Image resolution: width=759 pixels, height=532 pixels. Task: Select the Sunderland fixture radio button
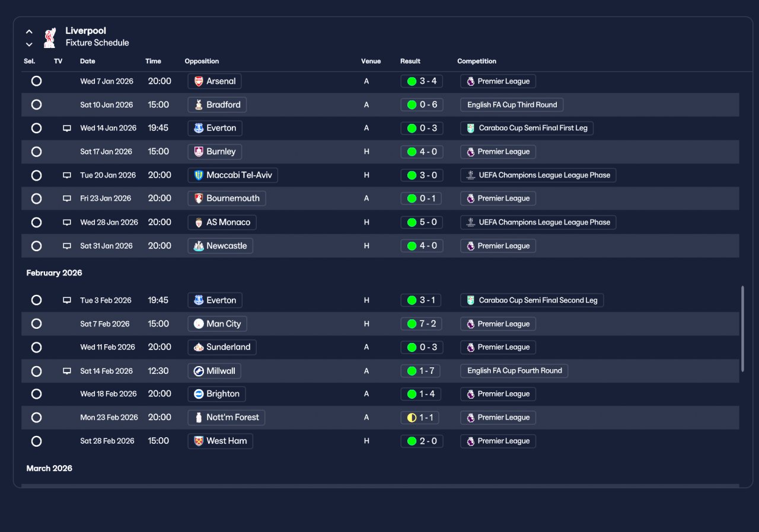[x=36, y=347]
